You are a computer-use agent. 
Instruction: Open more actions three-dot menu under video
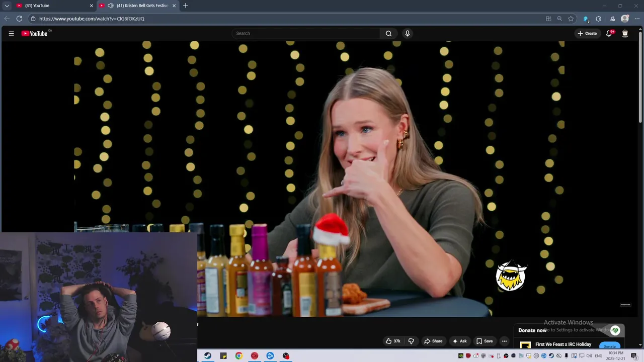(504, 341)
